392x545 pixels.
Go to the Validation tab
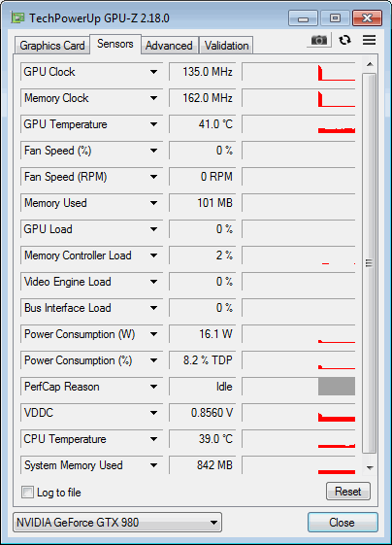(x=226, y=46)
